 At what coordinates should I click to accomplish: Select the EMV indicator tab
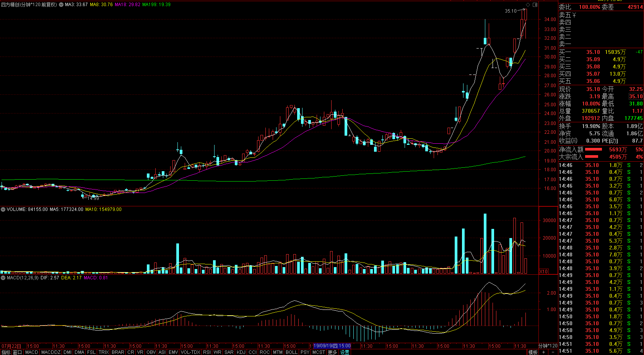pyautogui.click(x=173, y=352)
